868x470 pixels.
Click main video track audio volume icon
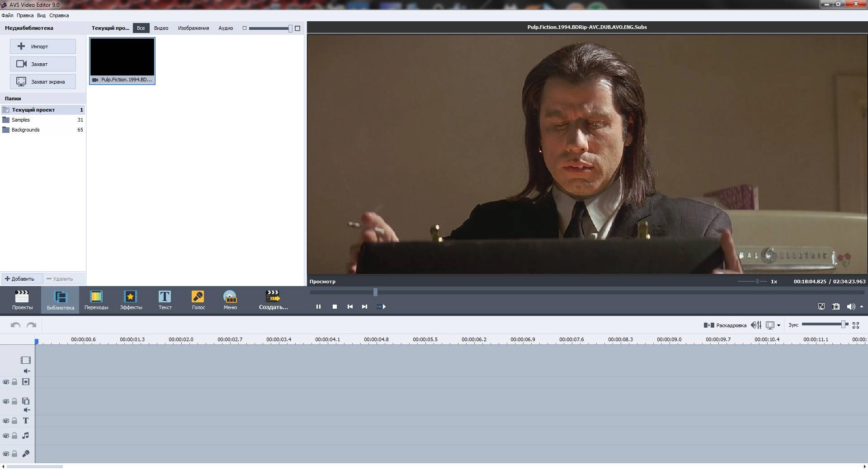(27, 371)
